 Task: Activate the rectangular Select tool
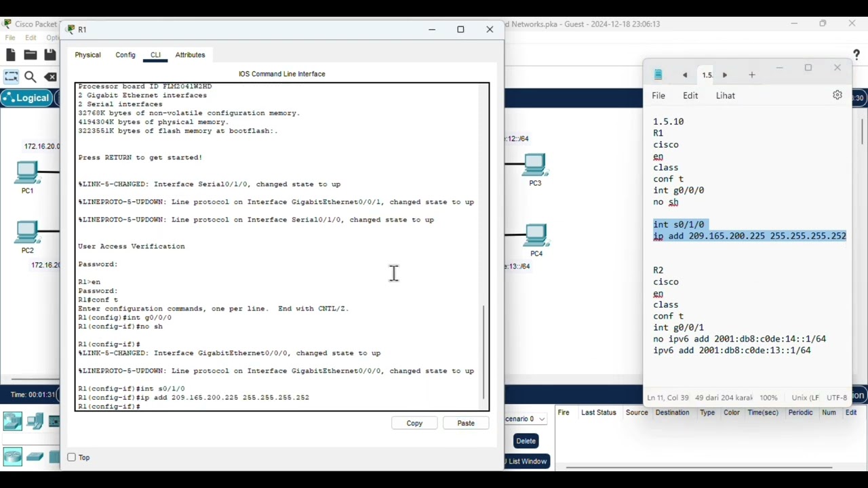(x=11, y=77)
